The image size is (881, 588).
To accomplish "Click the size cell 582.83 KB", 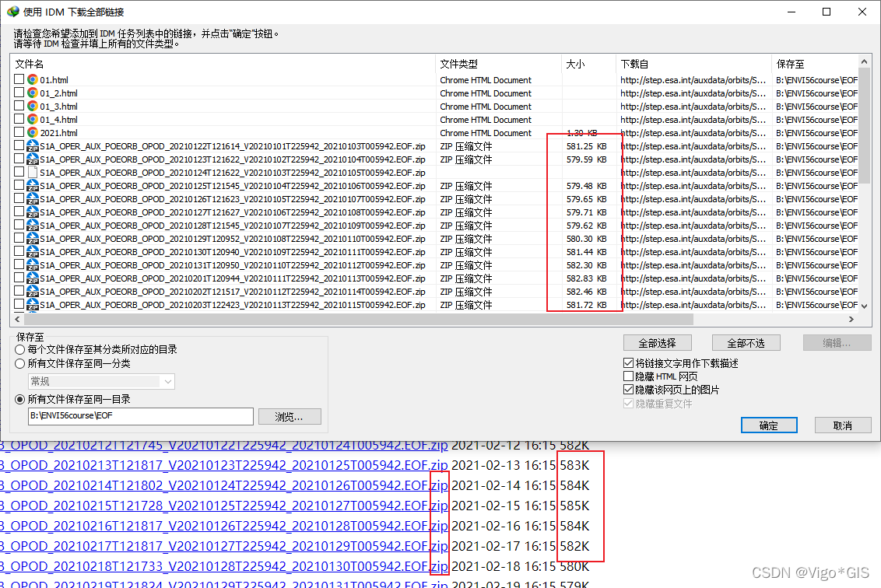I will click(x=587, y=278).
